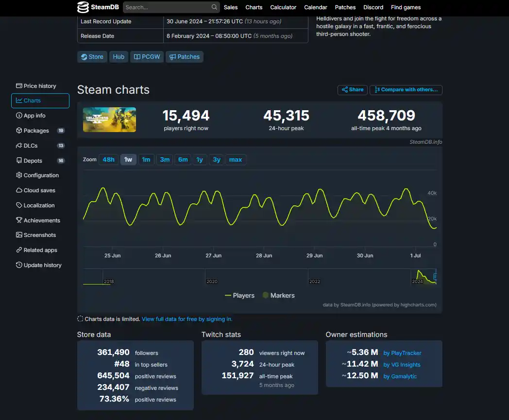Click the Price history sidebar icon
The height and width of the screenshot is (420, 509).
click(x=19, y=85)
